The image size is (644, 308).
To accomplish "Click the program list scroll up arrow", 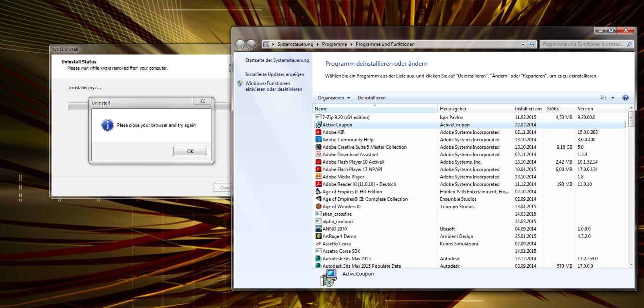I will (x=631, y=108).
